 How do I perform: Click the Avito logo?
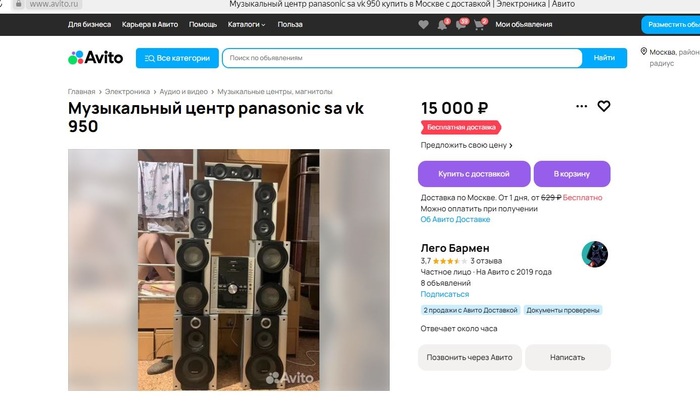(96, 58)
